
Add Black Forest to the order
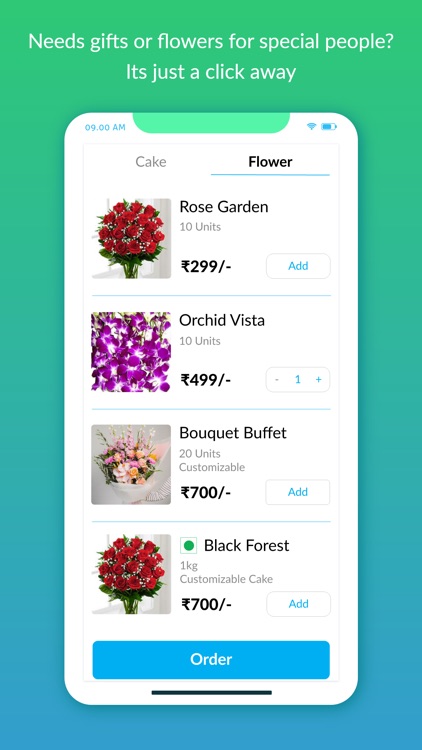pyautogui.click(x=298, y=604)
